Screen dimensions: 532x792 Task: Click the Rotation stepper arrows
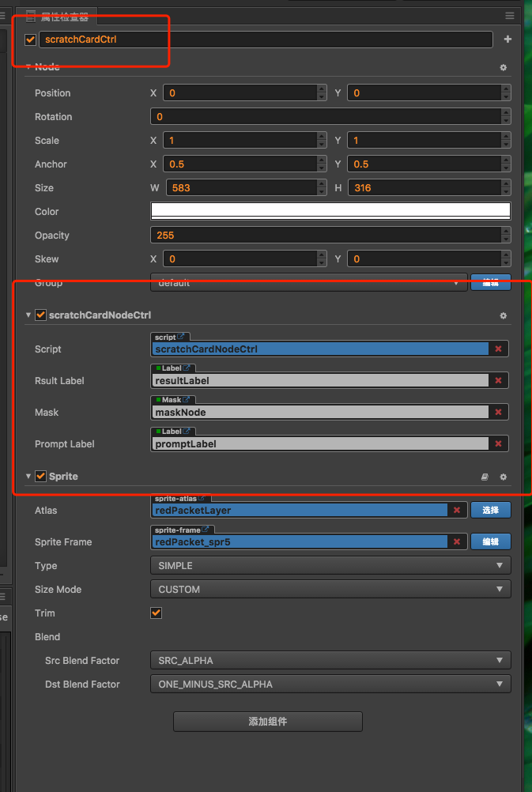pos(506,117)
